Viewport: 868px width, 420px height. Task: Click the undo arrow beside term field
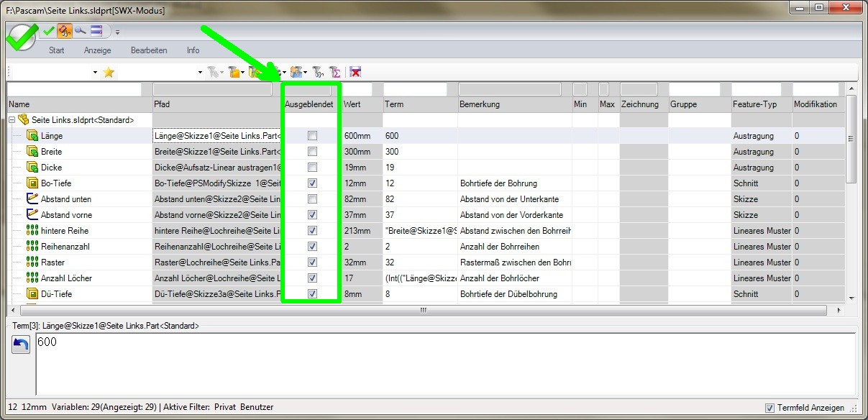[21, 344]
